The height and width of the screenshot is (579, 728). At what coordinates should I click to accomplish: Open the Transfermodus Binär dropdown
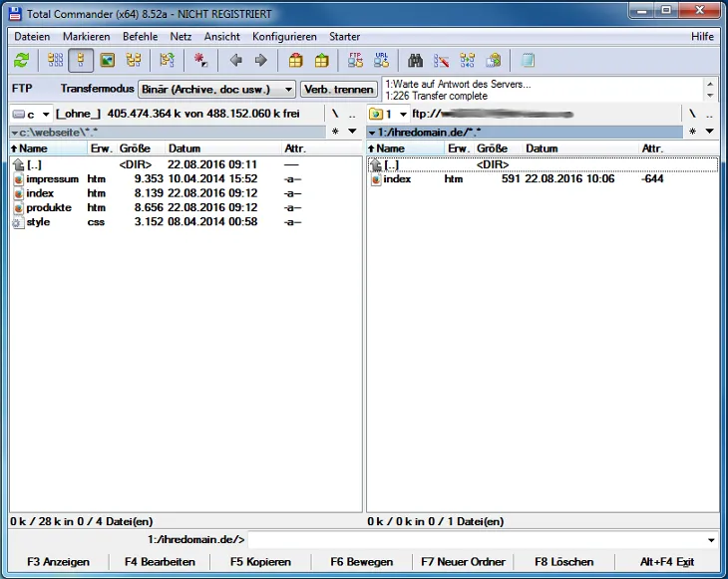point(216,89)
